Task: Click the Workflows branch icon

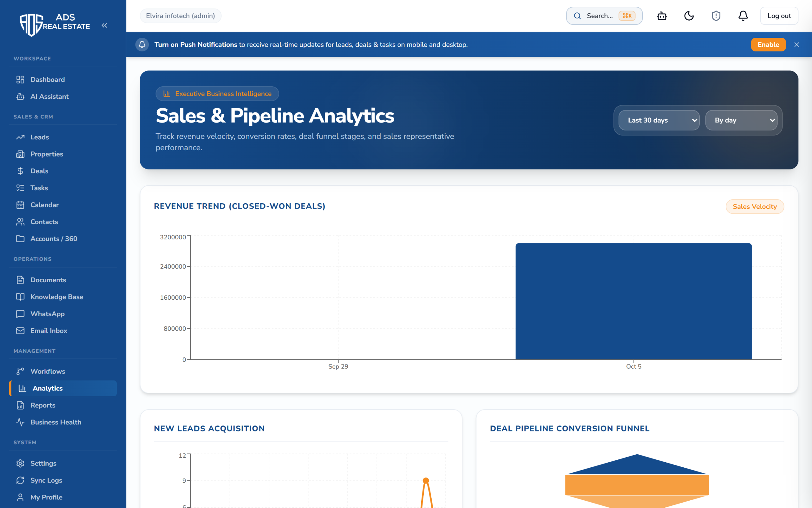Action: click(x=20, y=371)
